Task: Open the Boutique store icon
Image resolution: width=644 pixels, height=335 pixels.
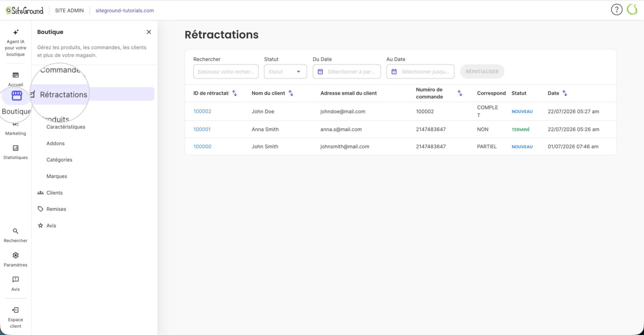Action: 16,95
